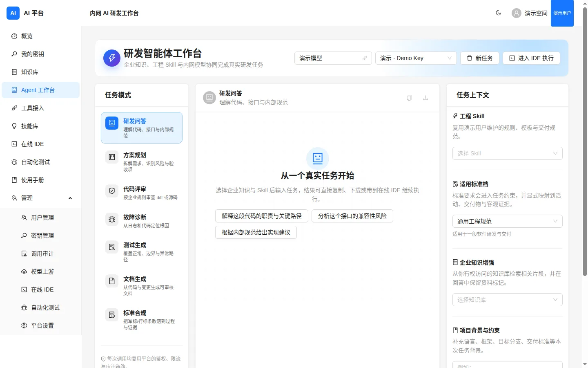This screenshot has width=588, height=368.
Task: Open the 选择 Skill dropdown
Action: (508, 153)
